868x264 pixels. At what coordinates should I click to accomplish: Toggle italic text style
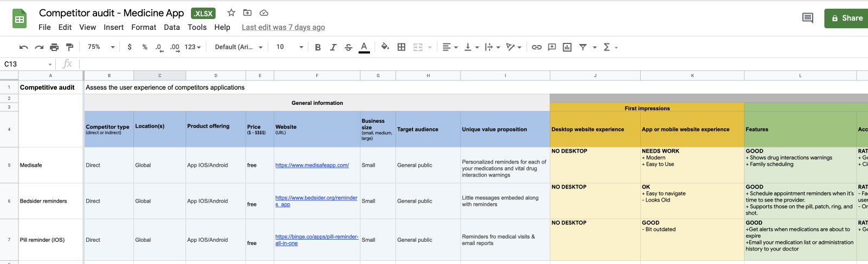333,47
